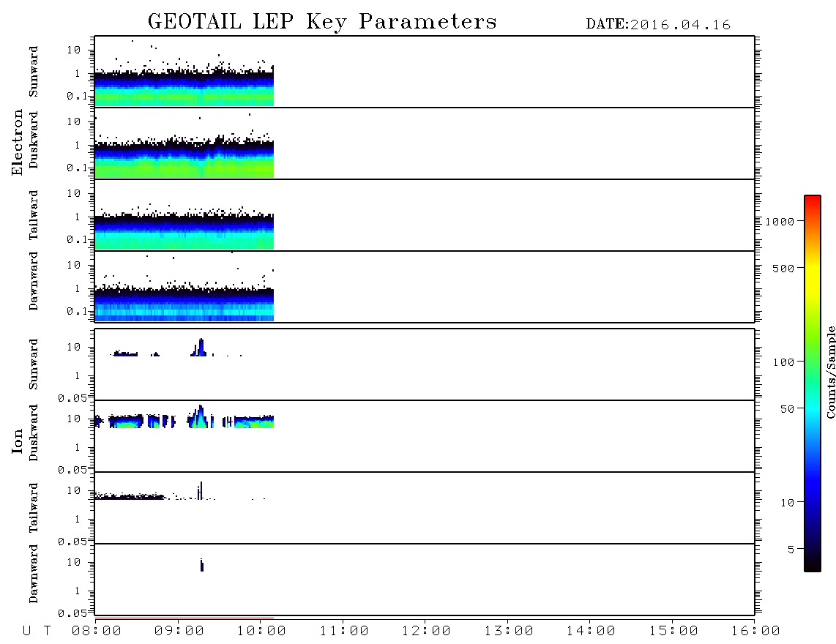Click the "U T" time axis label

click(x=37, y=632)
